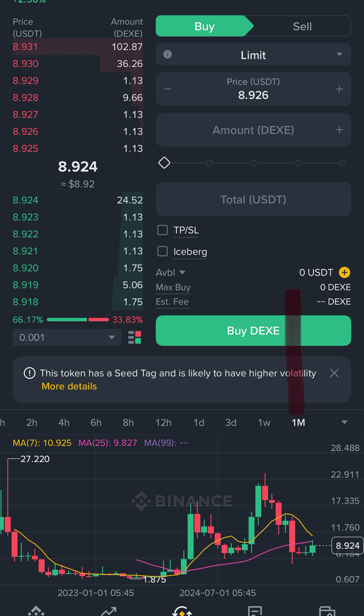Open the More details link
This screenshot has height=616, width=364.
pos(69,386)
